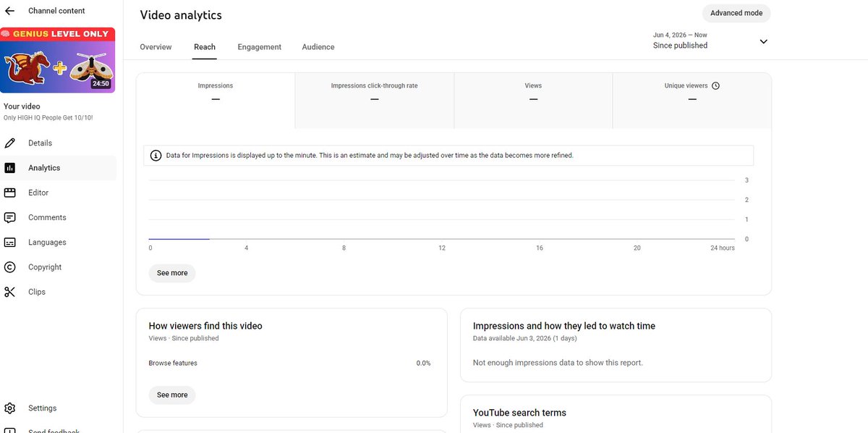Open the Editor menu label

(x=38, y=193)
